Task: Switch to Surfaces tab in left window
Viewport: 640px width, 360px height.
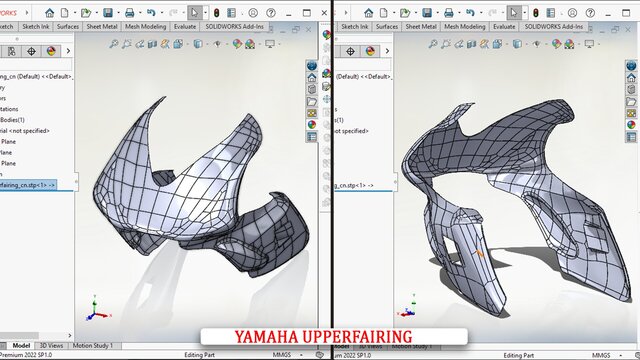Action: tap(68, 27)
